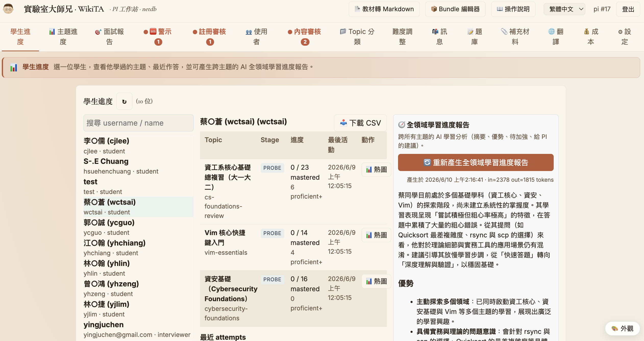This screenshot has width=644, height=341.
Task: Open the 難度調整 tab
Action: pyautogui.click(x=402, y=36)
